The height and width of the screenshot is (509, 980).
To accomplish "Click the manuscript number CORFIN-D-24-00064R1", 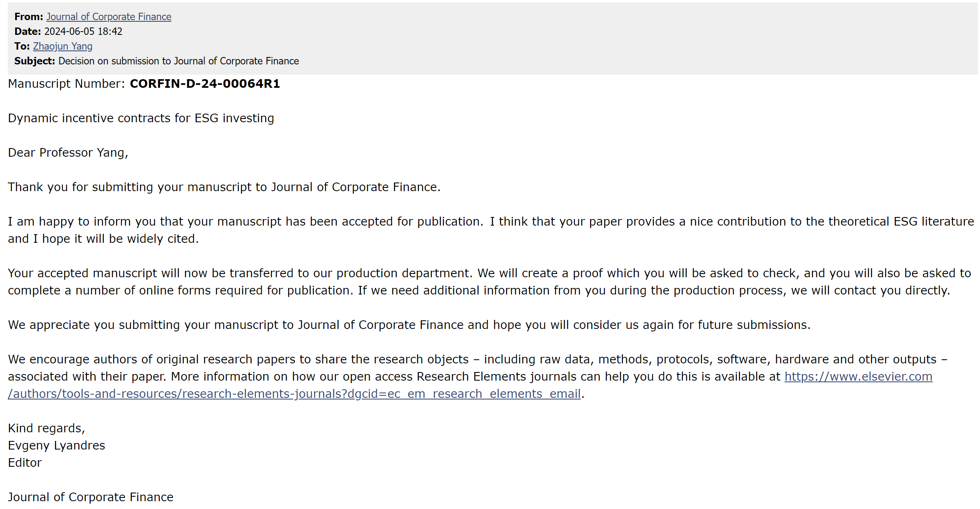I will click(205, 84).
